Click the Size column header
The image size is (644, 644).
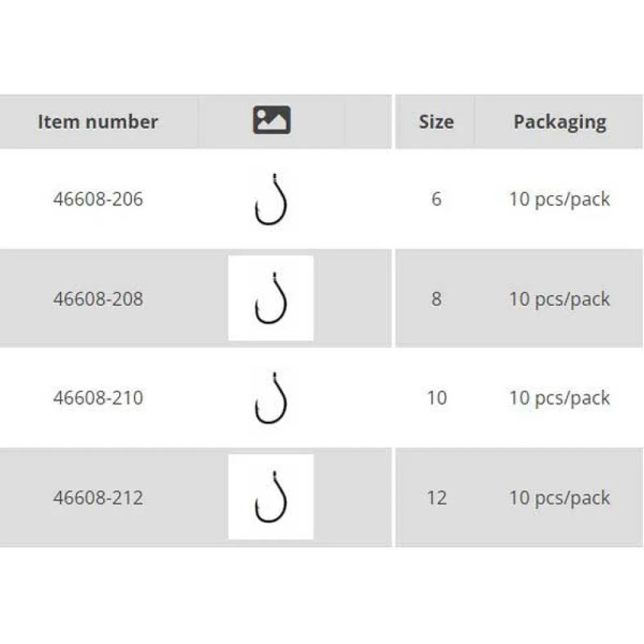pyautogui.click(x=436, y=122)
